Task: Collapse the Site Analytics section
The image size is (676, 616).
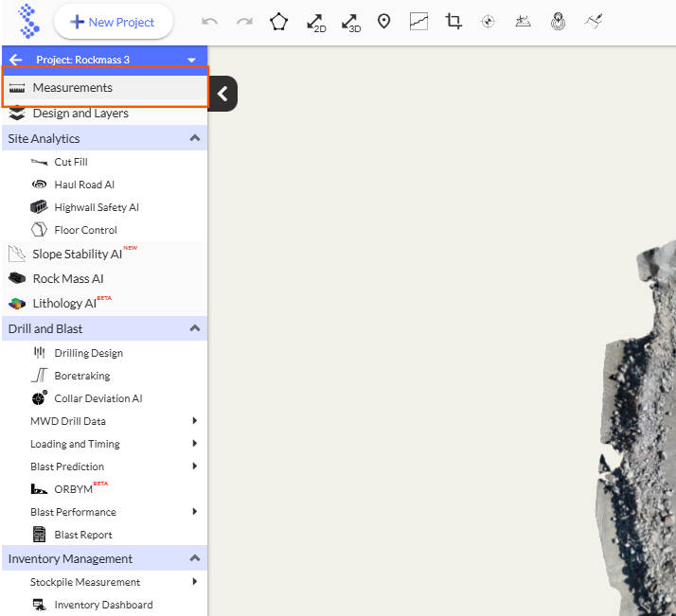Action: (195, 138)
